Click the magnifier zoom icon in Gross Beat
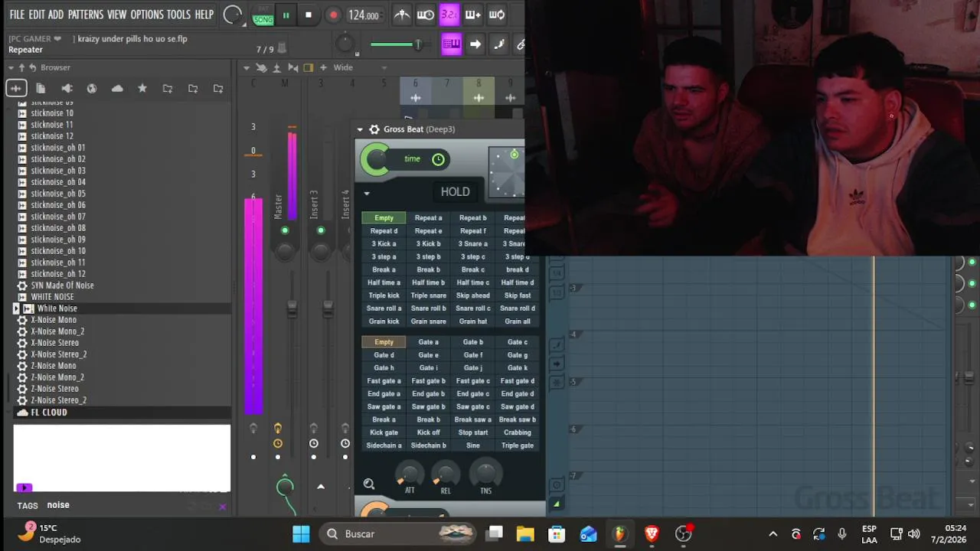The height and width of the screenshot is (551, 980). coord(368,484)
